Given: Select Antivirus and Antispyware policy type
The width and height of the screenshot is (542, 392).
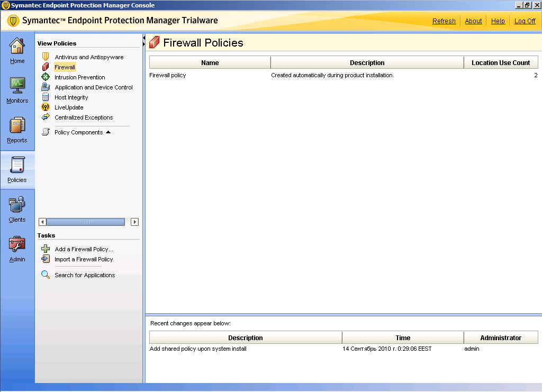Looking at the screenshot, I should [x=89, y=57].
